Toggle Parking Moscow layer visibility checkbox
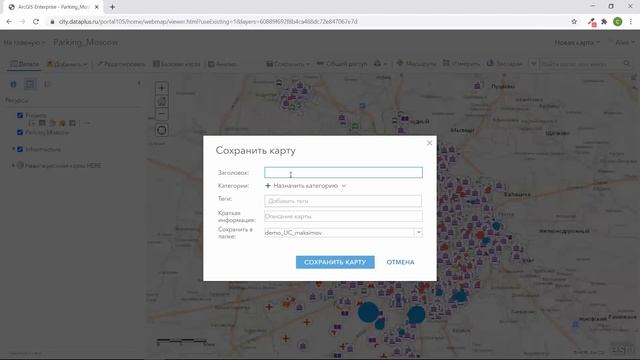640x360 pixels. point(20,132)
